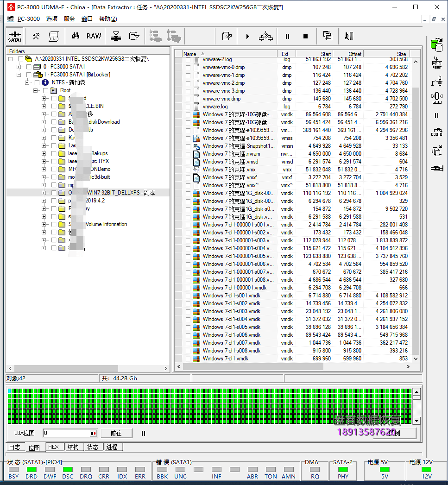Tick the checkbox for Windows 7-cl1.vmdk
This screenshot has height=485, width=448.
tap(188, 359)
